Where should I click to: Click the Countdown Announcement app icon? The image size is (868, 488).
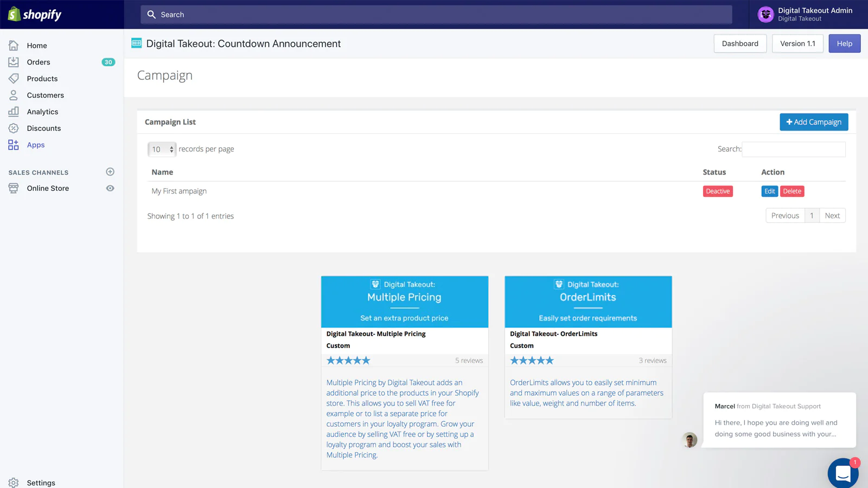137,43
